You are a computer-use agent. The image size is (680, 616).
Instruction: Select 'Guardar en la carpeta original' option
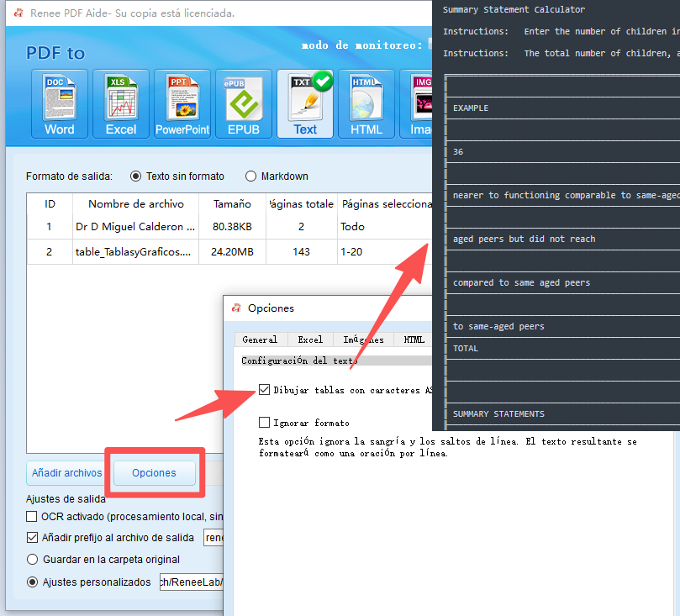point(31,559)
